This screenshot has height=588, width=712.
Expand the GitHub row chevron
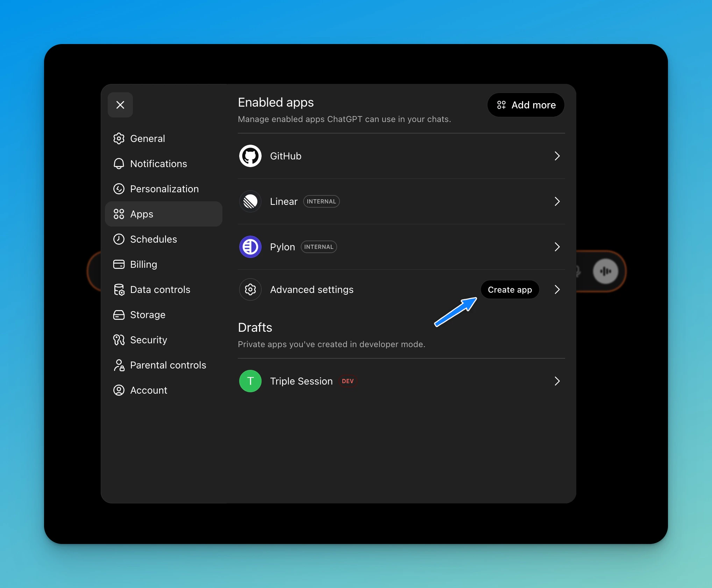(557, 156)
